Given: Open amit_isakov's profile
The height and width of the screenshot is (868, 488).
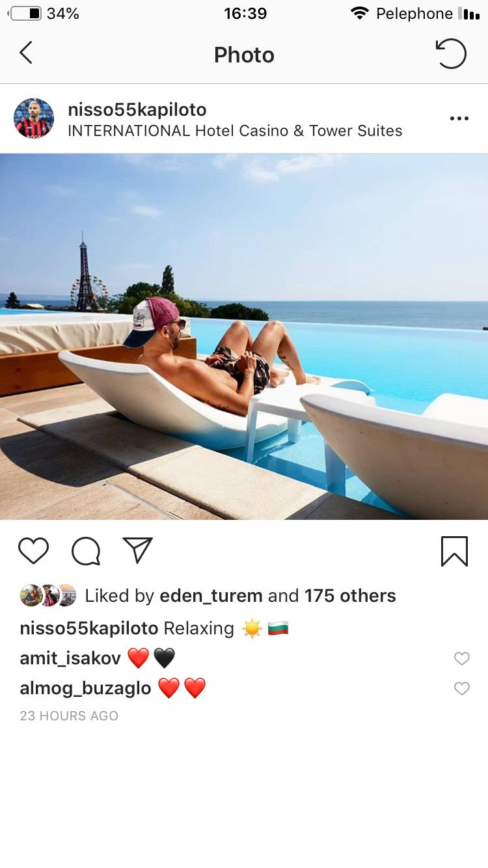Looking at the screenshot, I should 70,658.
